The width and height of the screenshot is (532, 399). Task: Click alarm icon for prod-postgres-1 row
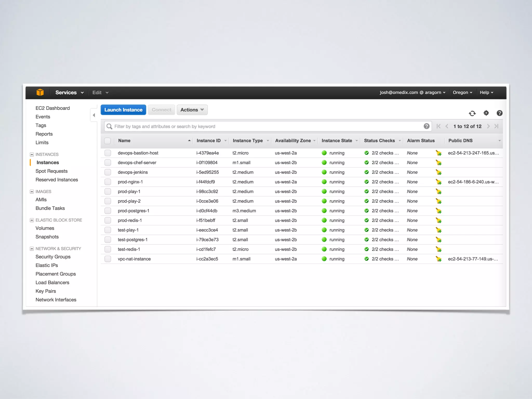(x=438, y=211)
